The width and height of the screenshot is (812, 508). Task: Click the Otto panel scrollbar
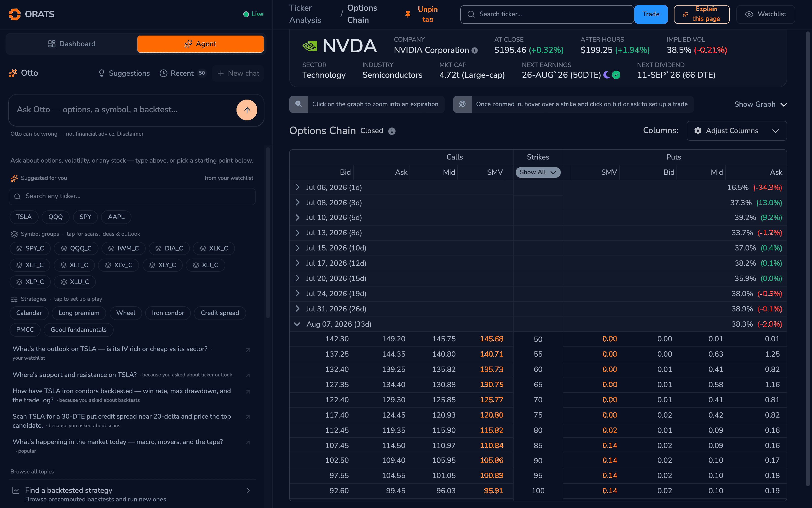268,232
